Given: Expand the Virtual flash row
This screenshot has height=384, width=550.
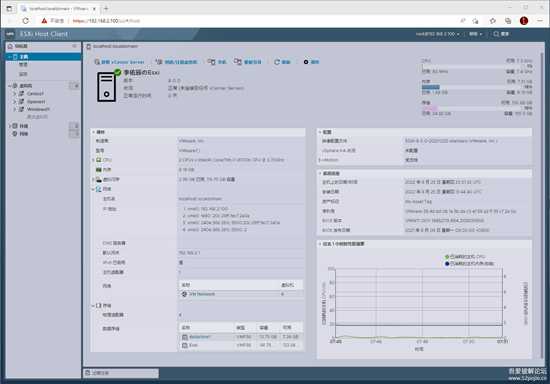Looking at the screenshot, I should pyautogui.click(x=94, y=180).
